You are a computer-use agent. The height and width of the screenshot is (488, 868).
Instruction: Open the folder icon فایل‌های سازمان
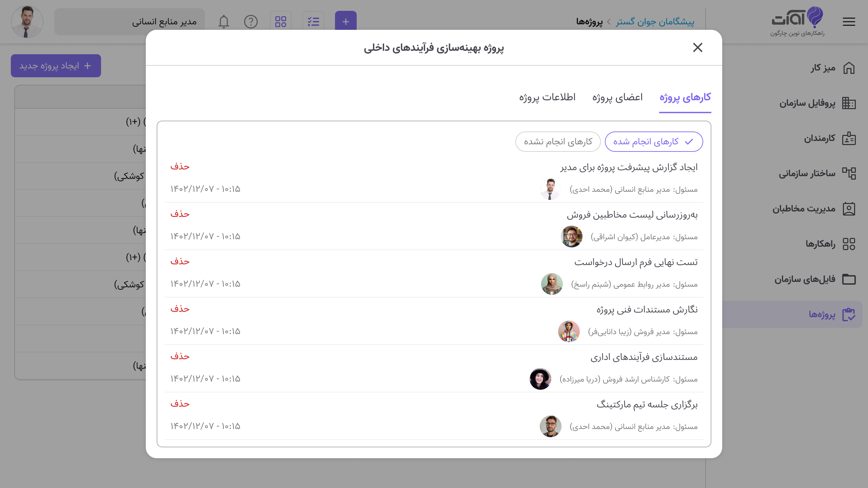(849, 279)
